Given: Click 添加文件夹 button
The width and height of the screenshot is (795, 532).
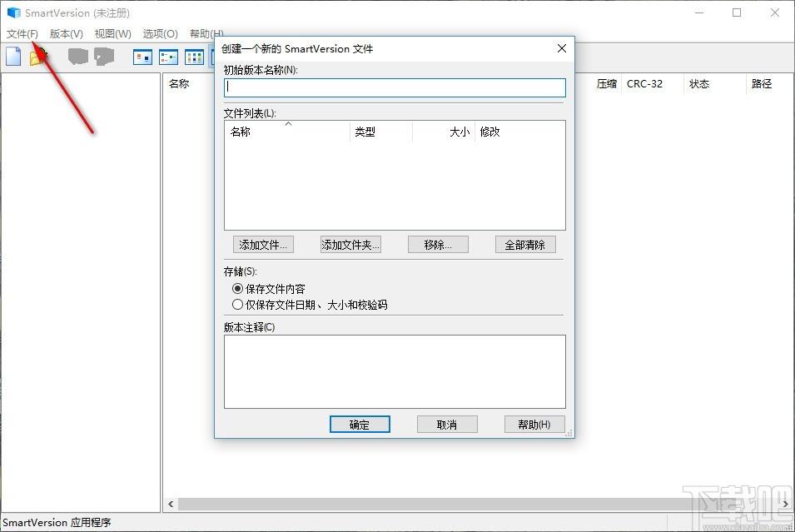Looking at the screenshot, I should pyautogui.click(x=350, y=245).
